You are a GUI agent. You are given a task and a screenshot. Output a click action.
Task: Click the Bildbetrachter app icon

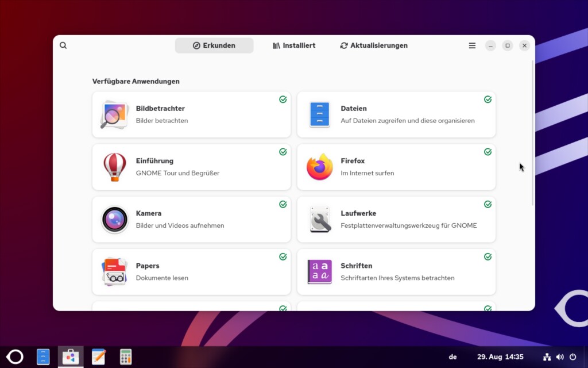tap(114, 114)
